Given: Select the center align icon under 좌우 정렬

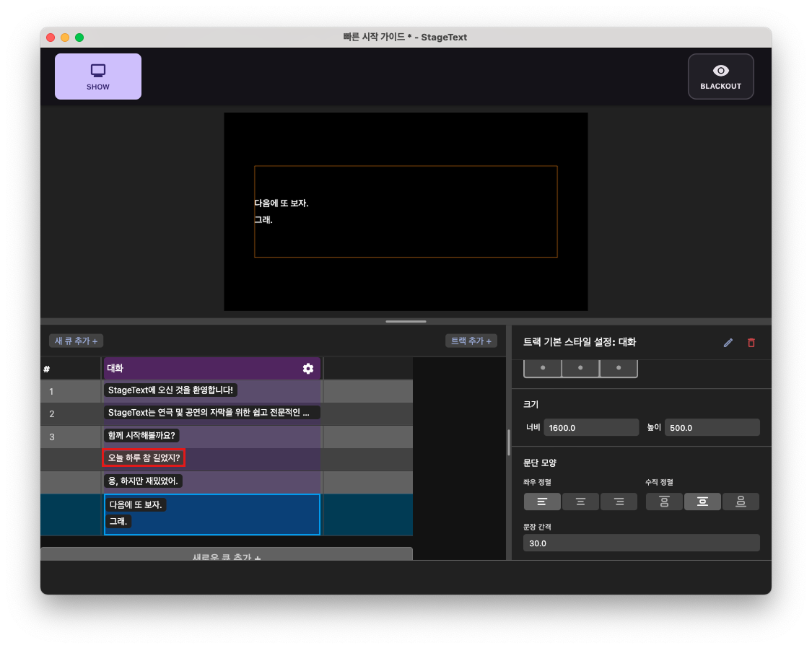Looking at the screenshot, I should pos(580,502).
